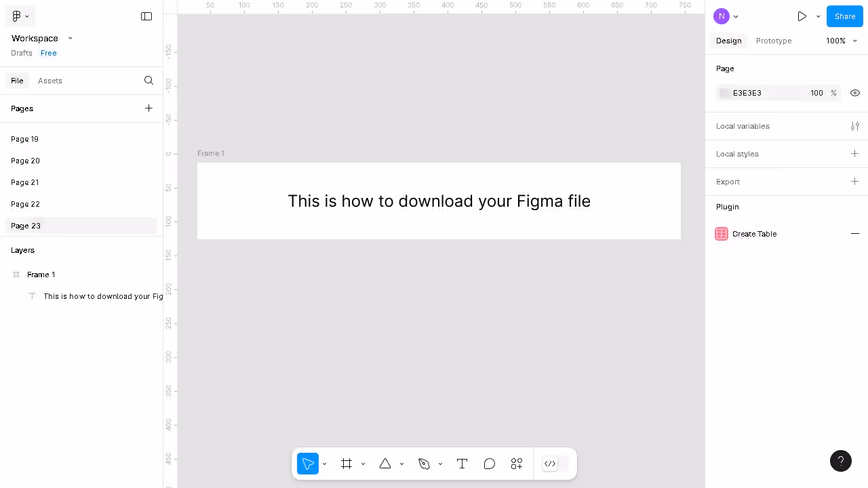The width and height of the screenshot is (868, 488).
Task: Click the canvas text about downloading Figma file
Action: 439,201
